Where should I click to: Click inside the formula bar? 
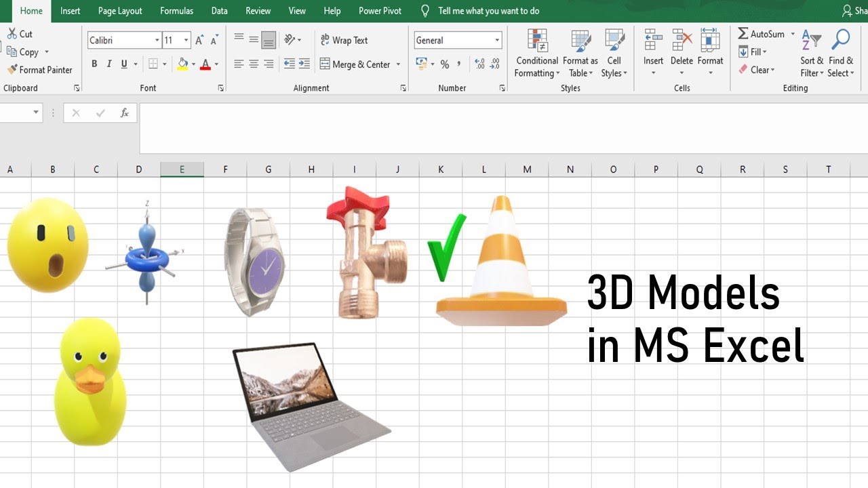tap(503, 128)
